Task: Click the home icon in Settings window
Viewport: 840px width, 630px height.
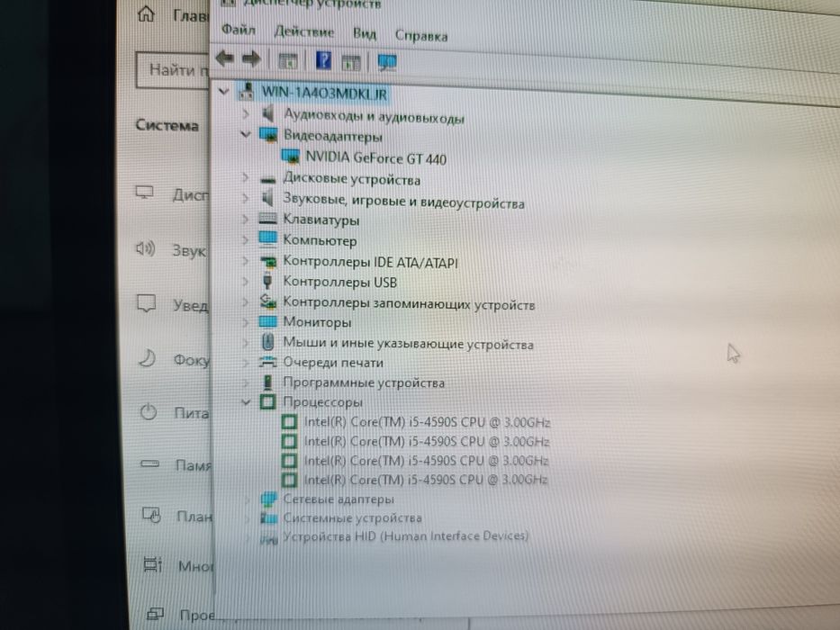Action: (x=146, y=13)
